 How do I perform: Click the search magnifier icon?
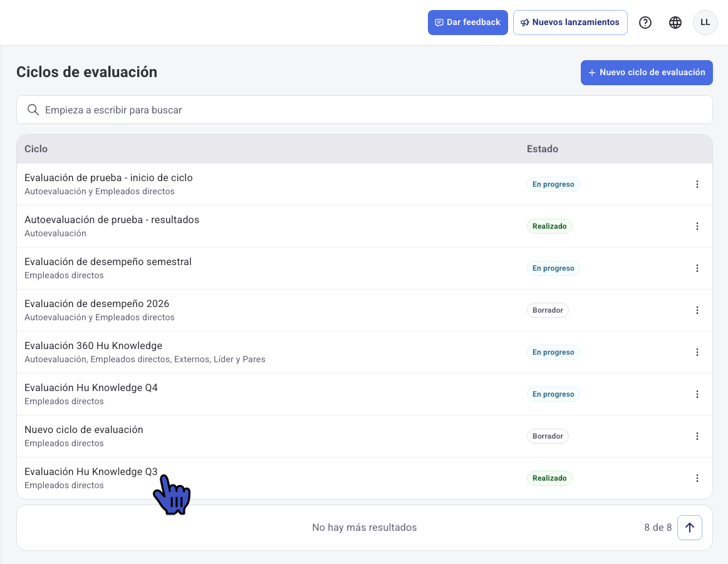[33, 110]
